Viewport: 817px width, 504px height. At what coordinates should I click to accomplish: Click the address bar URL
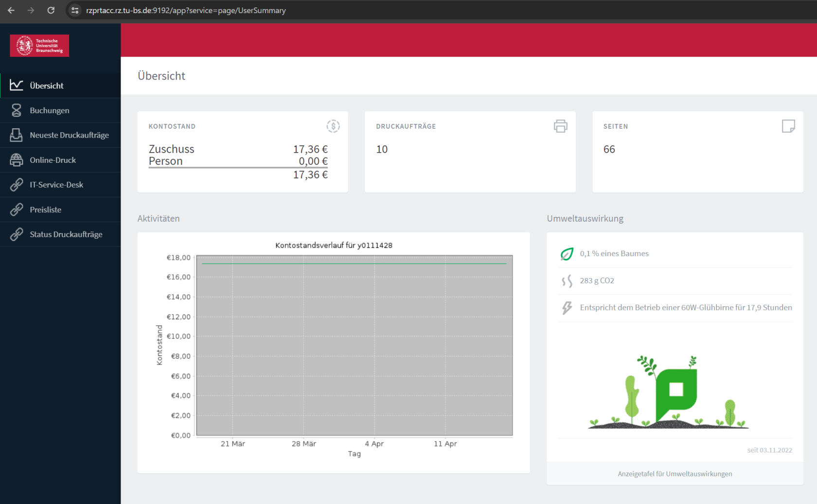186,10
